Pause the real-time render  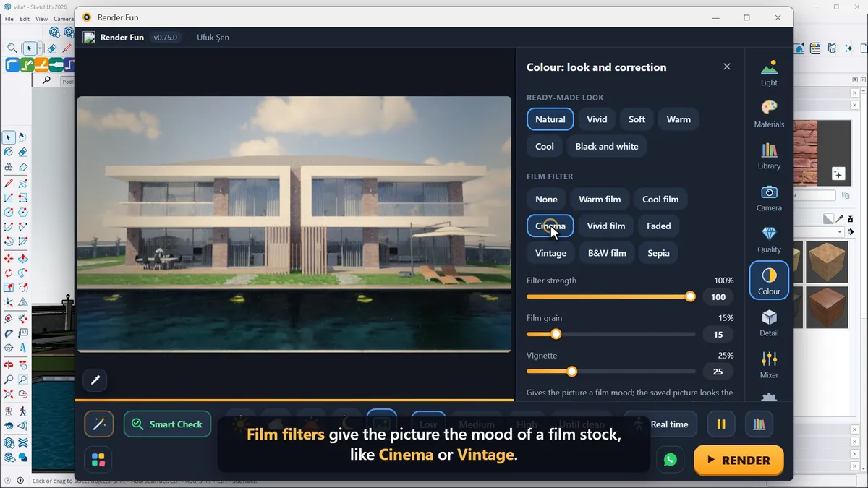[x=721, y=424]
